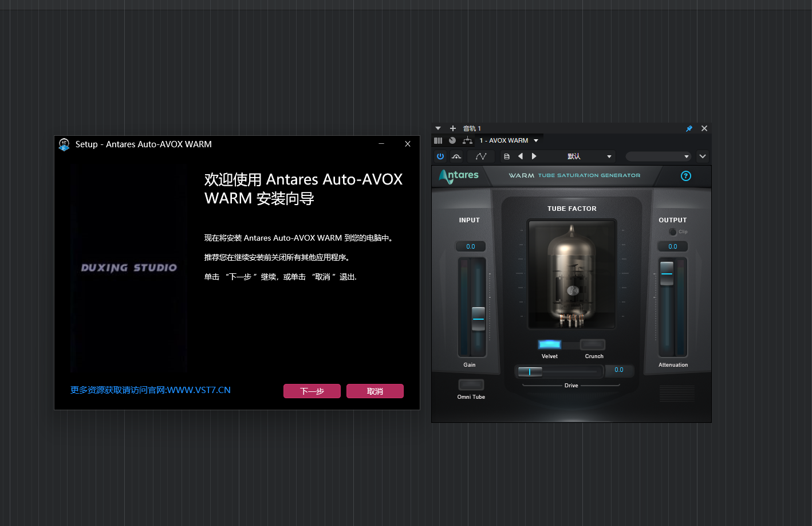Click the routing icon next to AVOX WARM
Viewport: 812px width, 526px height.
click(468, 140)
